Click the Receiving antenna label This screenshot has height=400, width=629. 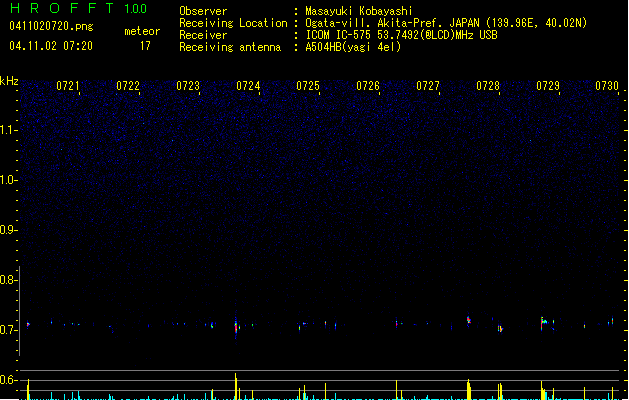(x=230, y=47)
